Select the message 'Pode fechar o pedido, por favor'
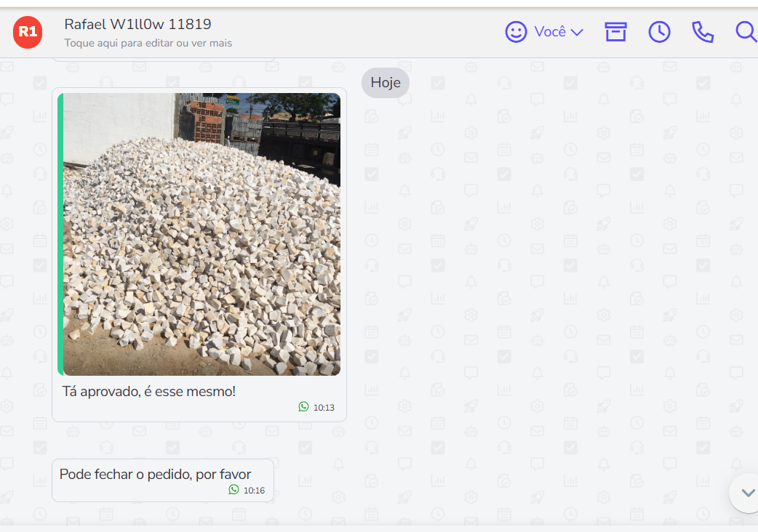This screenshot has height=532, width=758. click(x=155, y=475)
